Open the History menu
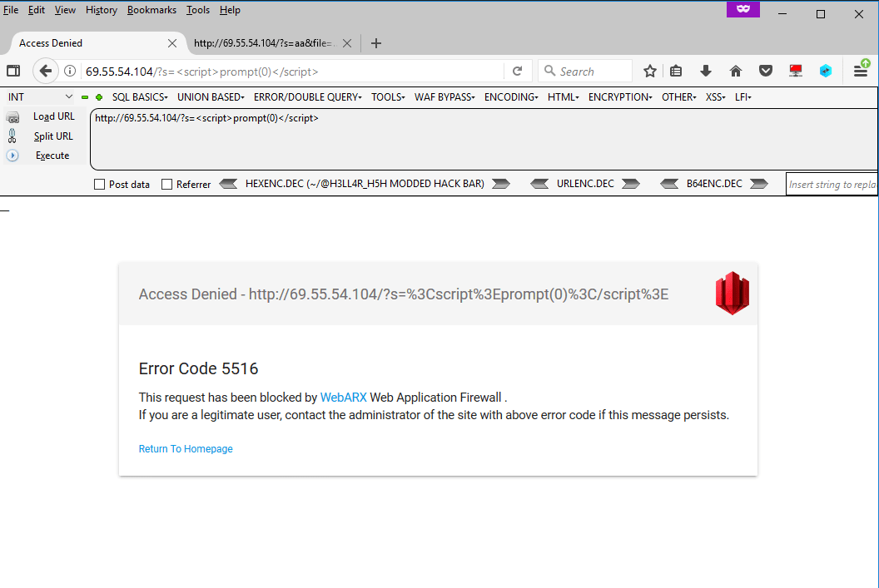This screenshot has height=588, width=879. [102, 10]
